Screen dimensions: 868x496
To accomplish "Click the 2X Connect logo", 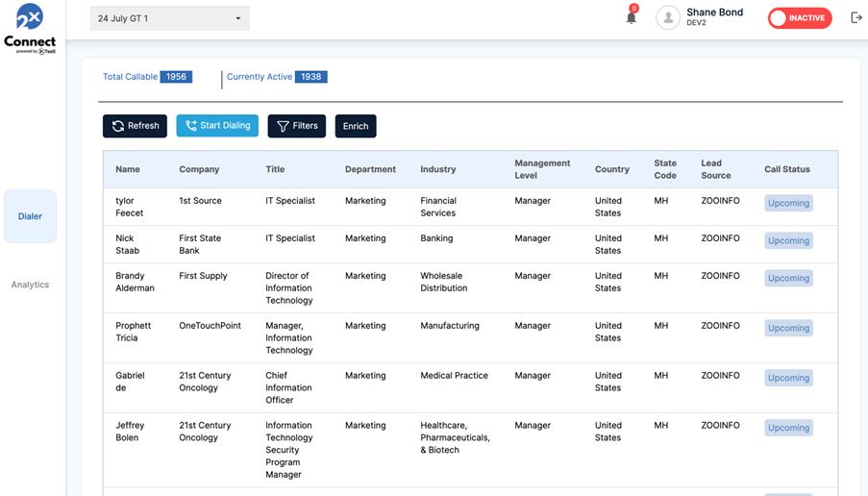I will pyautogui.click(x=30, y=29).
